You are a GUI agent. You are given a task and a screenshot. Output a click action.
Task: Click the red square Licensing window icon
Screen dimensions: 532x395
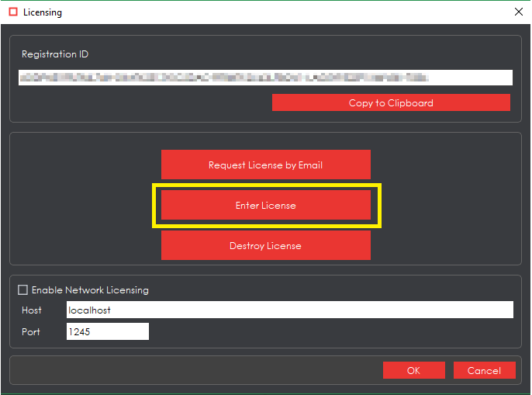12,12
